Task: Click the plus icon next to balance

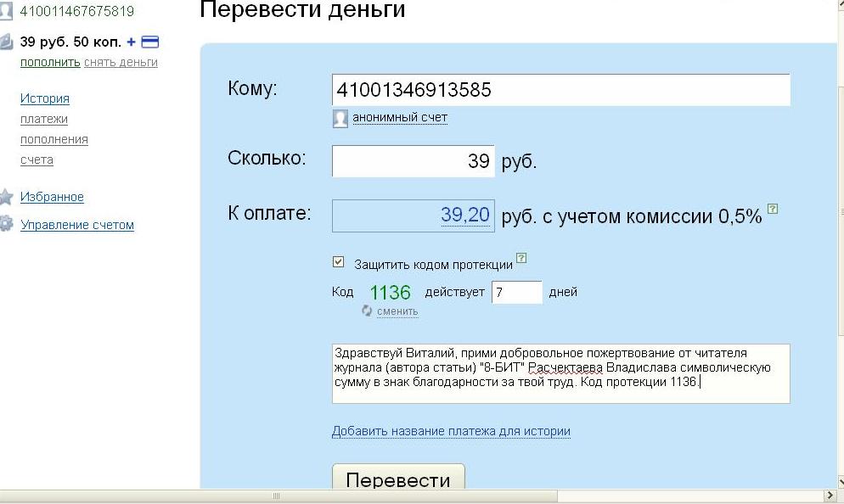Action: click(x=131, y=42)
